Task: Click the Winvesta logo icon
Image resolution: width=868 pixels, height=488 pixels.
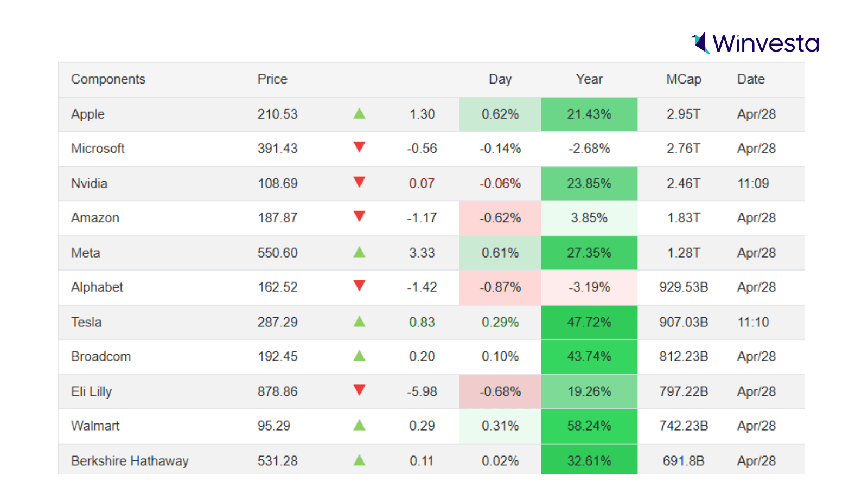Action: (x=701, y=43)
